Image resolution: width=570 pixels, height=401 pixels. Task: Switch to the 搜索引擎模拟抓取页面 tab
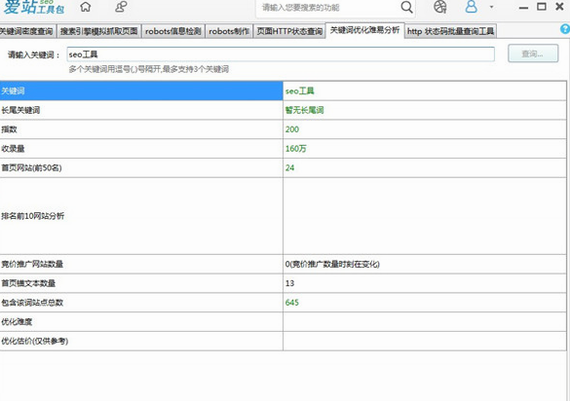coord(99,31)
